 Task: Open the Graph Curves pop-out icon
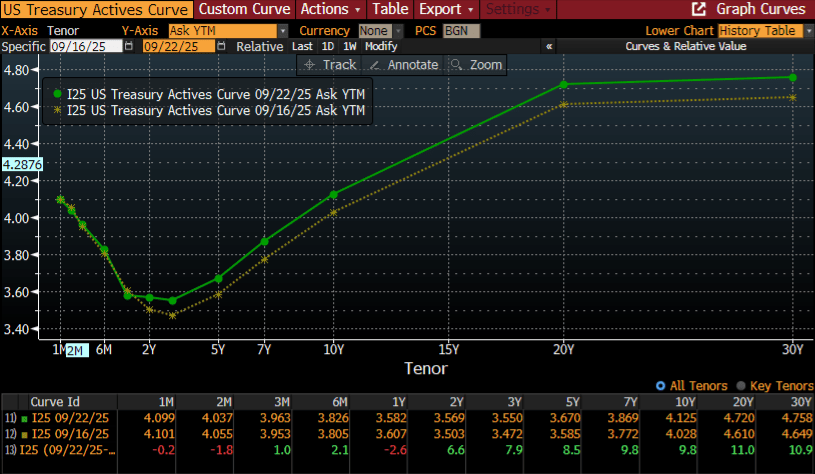[700, 8]
